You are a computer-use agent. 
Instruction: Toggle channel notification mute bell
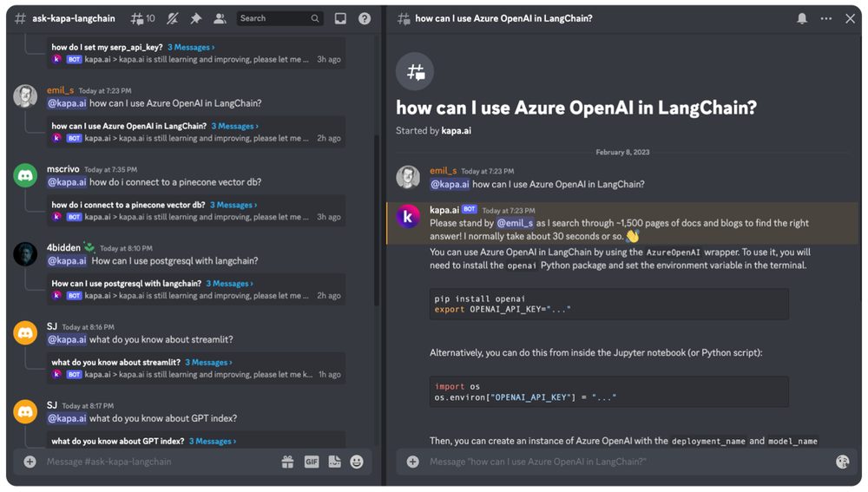click(173, 18)
